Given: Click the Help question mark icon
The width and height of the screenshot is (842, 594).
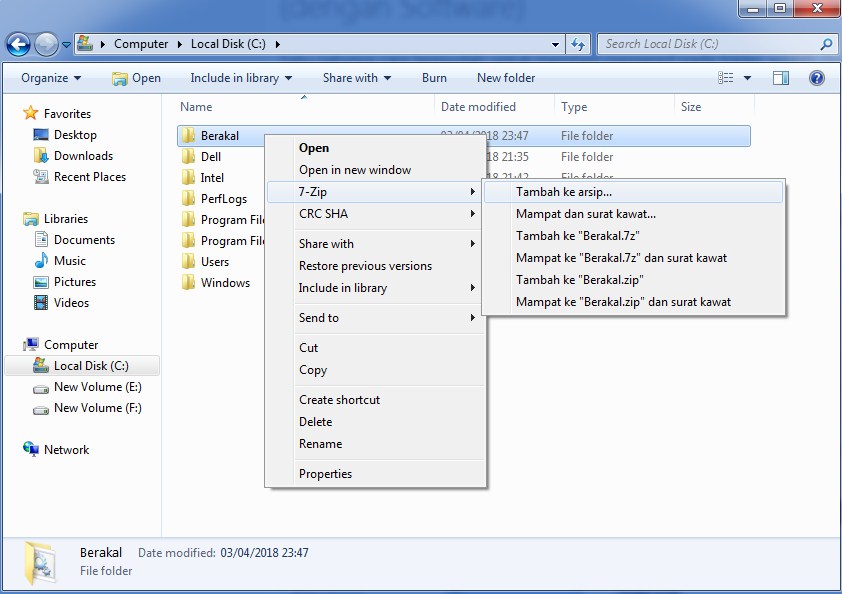Looking at the screenshot, I should pyautogui.click(x=817, y=78).
